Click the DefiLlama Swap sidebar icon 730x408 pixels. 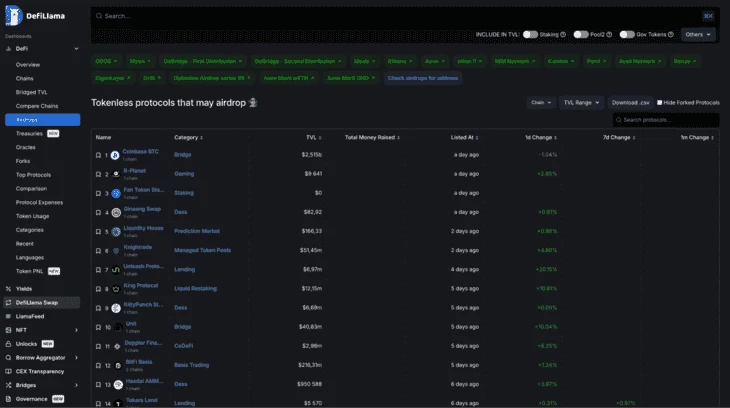click(x=8, y=303)
